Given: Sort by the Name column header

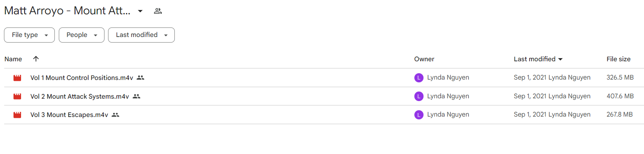Looking at the screenshot, I should click(x=13, y=59).
